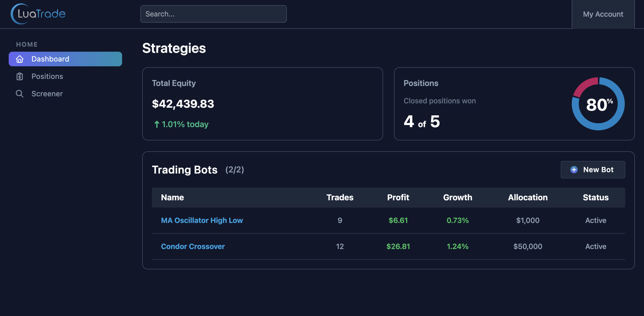Create a New Bot

pos(593,170)
